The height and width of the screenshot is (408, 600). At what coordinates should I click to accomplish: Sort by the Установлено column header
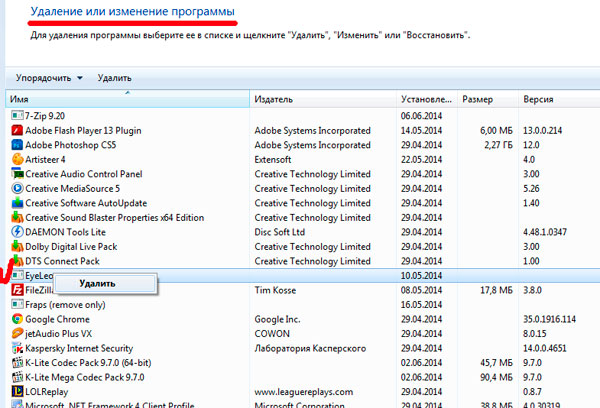427,100
